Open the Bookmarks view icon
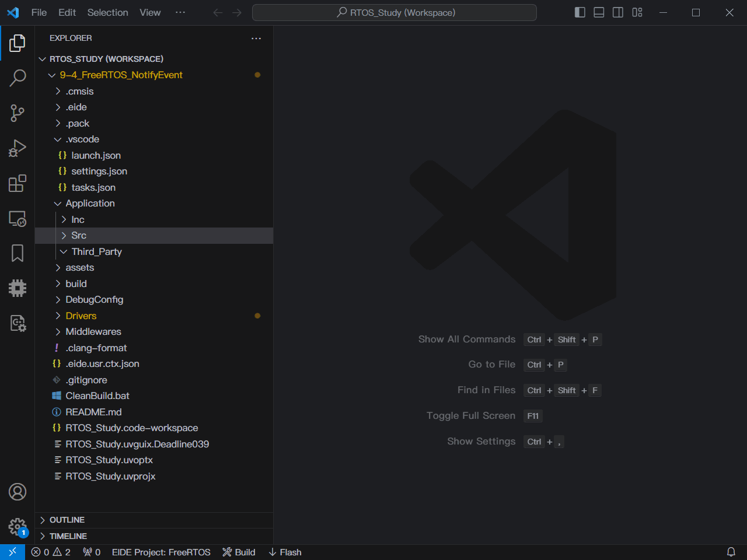747x560 pixels. (x=18, y=253)
